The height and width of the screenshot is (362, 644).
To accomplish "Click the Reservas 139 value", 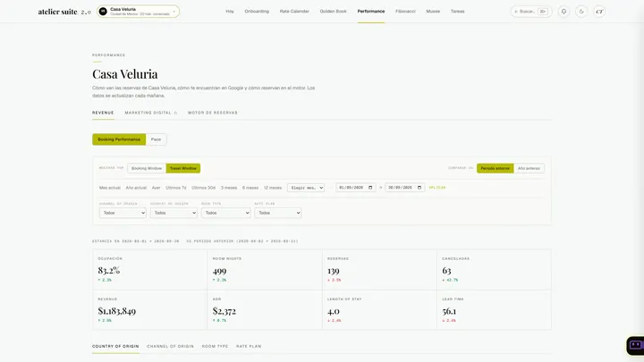I will pyautogui.click(x=333, y=271).
